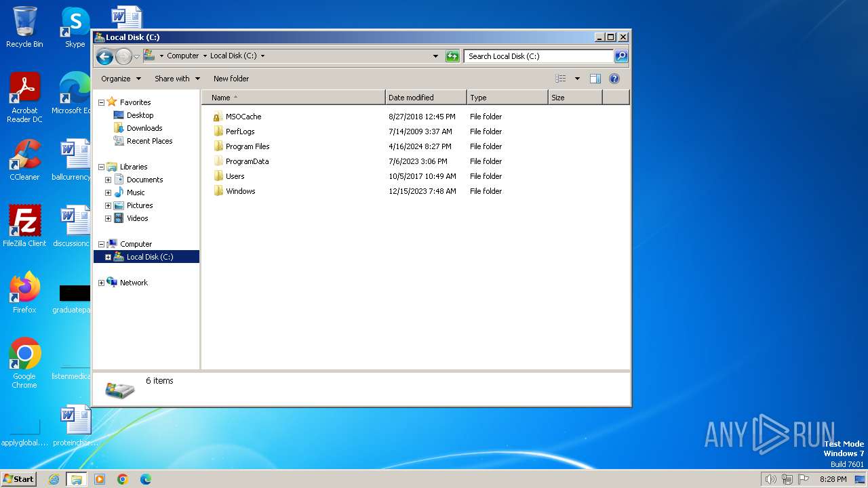Click Windows Media Player taskbar icon
Viewport: 868px width, 488px height.
(100, 479)
